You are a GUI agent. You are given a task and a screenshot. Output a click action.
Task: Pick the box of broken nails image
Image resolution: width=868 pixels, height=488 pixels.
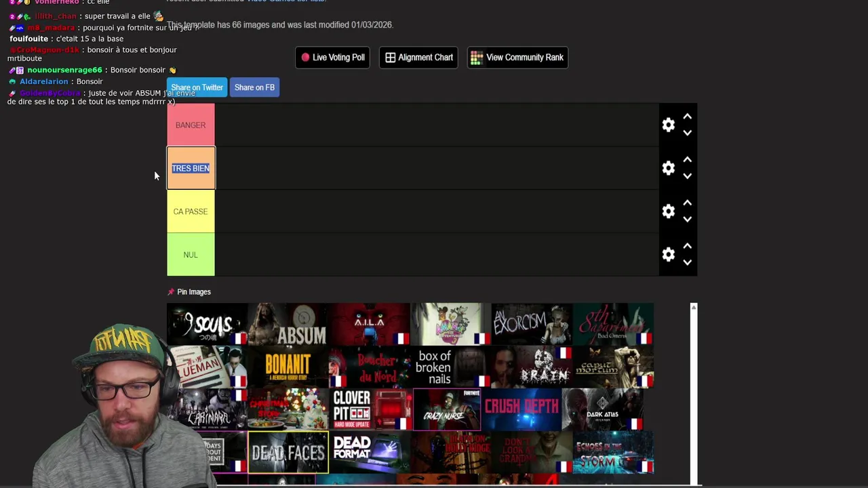click(x=451, y=367)
